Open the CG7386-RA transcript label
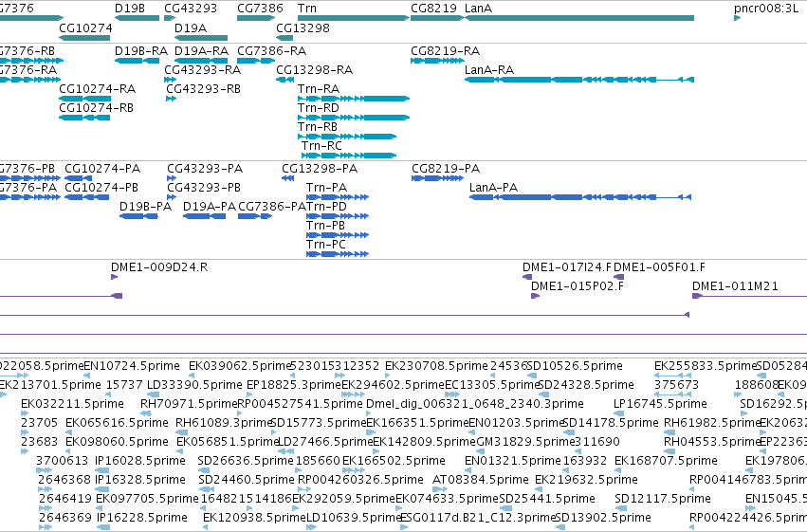 tap(272, 51)
